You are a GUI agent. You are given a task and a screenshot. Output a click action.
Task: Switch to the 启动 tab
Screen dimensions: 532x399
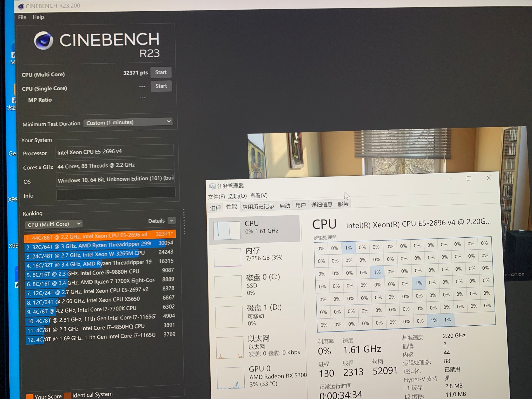click(285, 206)
